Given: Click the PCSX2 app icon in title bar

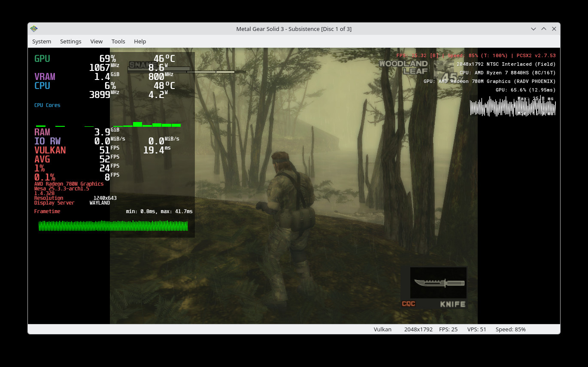Looking at the screenshot, I should pyautogui.click(x=34, y=29).
